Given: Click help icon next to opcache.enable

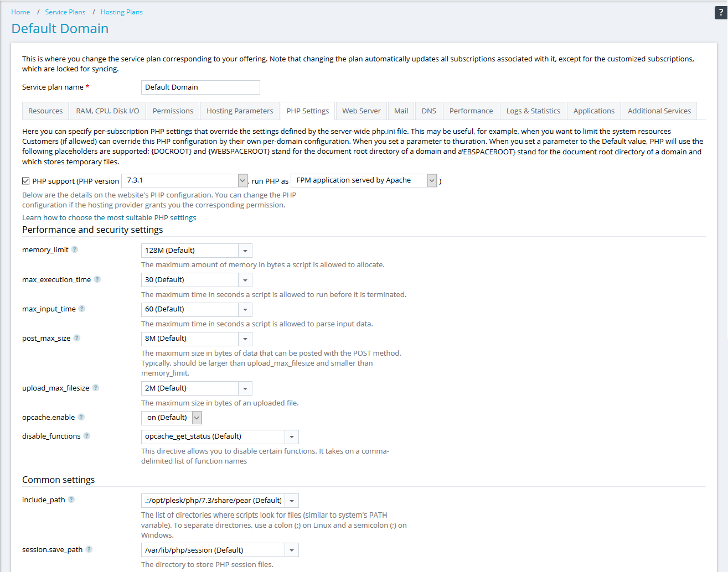Looking at the screenshot, I should 81,417.
